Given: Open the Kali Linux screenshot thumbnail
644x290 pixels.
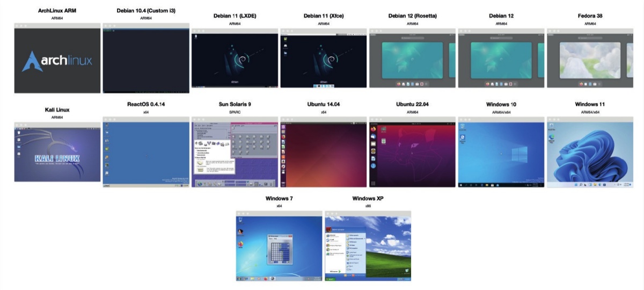Looking at the screenshot, I should click(x=57, y=152).
